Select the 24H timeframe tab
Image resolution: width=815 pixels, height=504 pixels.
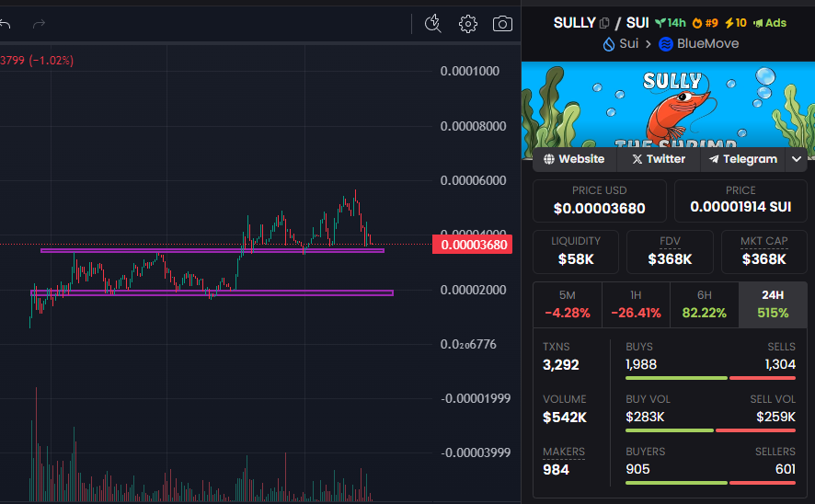click(773, 305)
